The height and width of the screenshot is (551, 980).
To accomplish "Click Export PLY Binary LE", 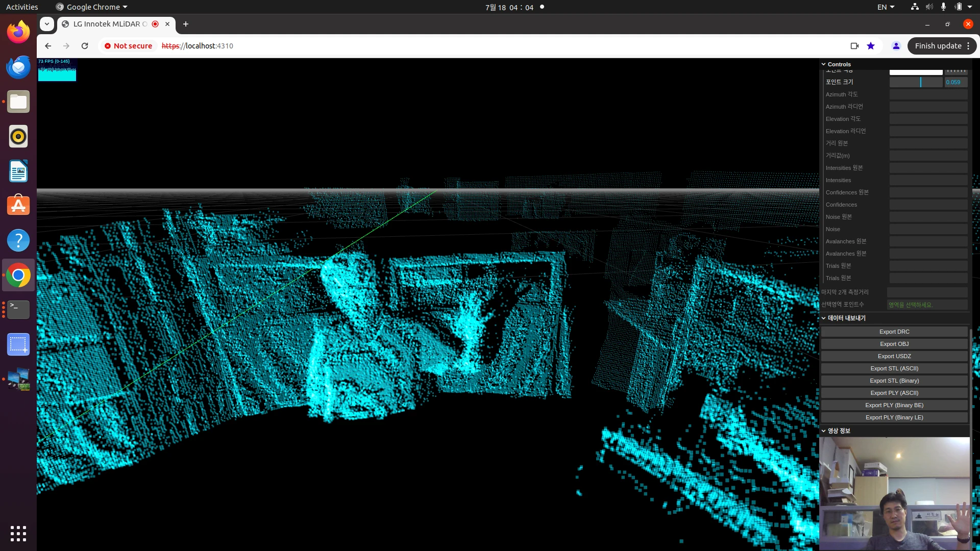I will click(x=894, y=417).
